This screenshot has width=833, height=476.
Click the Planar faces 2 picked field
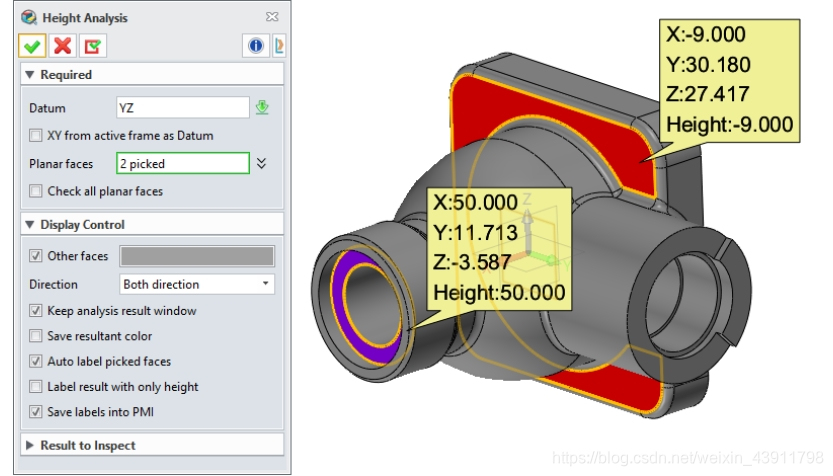(183, 163)
